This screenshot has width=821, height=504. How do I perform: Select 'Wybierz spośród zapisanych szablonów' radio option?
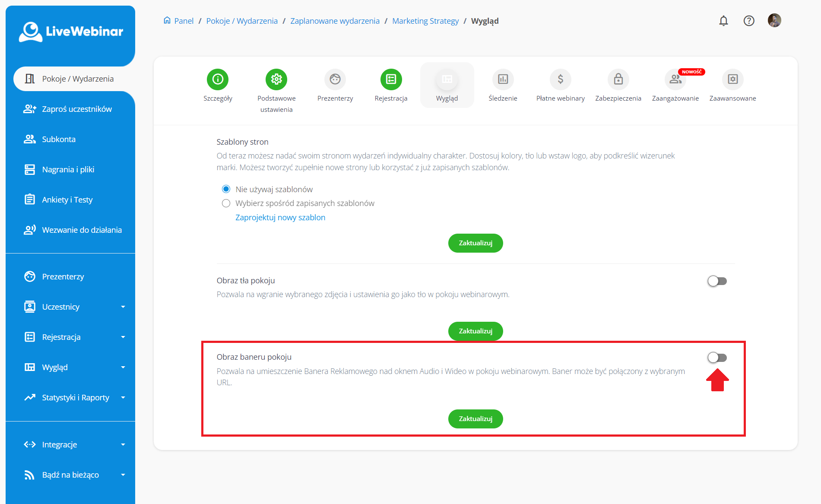click(226, 203)
